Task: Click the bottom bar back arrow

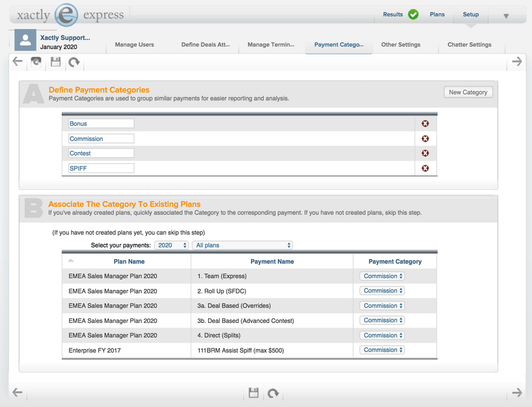Action: tap(17, 393)
